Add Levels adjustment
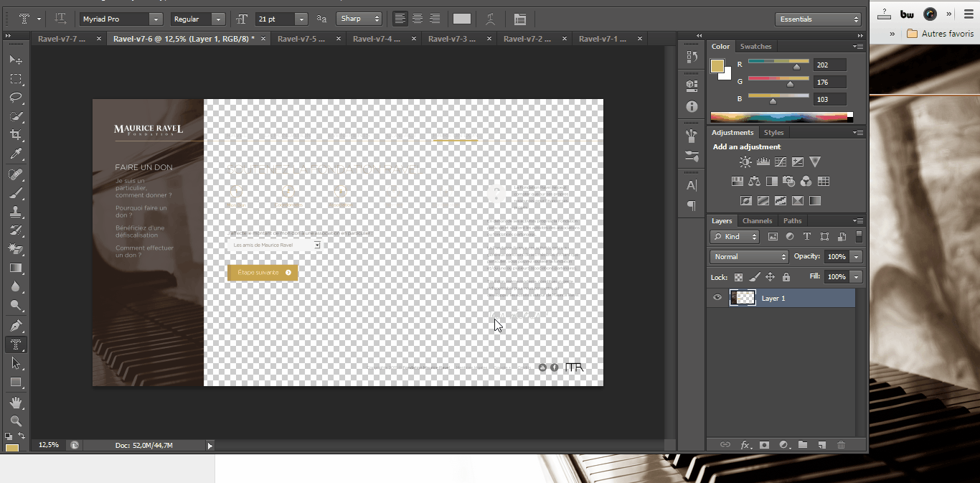This screenshot has height=483, width=980. 763,162
